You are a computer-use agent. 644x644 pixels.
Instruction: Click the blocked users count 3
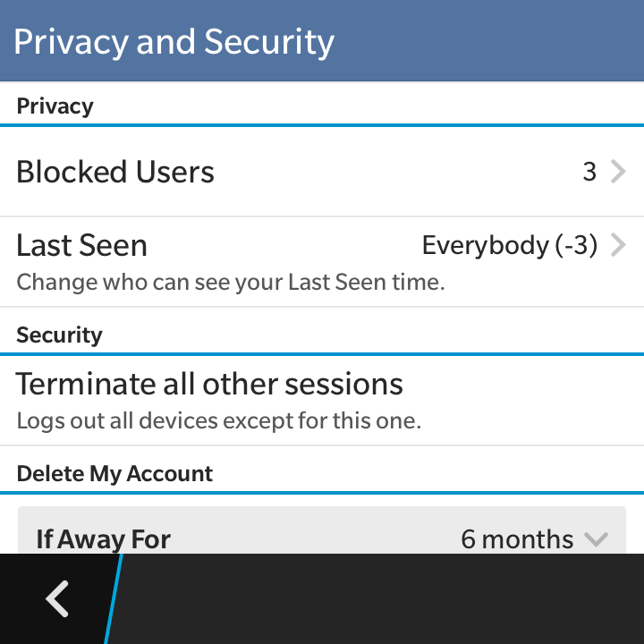(x=589, y=172)
